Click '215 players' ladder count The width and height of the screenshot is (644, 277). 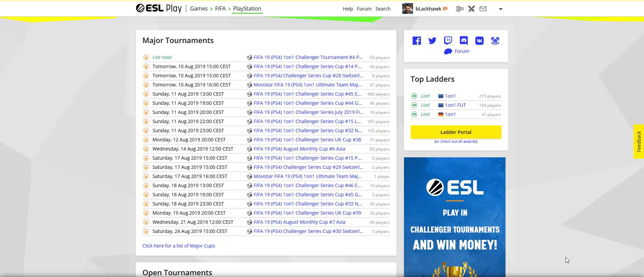coord(490,96)
